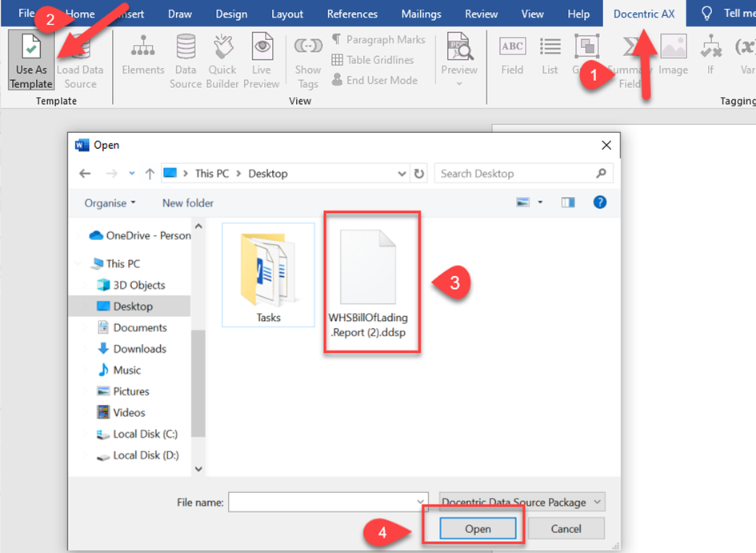Click the Use As Template ribbon button
The width and height of the screenshot is (756, 553).
(x=31, y=62)
